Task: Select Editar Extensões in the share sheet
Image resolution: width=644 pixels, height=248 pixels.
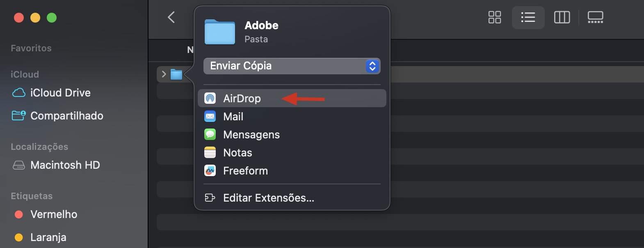Action: (268, 198)
